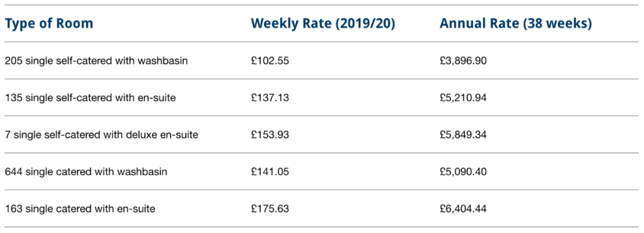644x233 pixels.
Task: Click the £141.05 weekly rate value
Action: pyautogui.click(x=270, y=172)
